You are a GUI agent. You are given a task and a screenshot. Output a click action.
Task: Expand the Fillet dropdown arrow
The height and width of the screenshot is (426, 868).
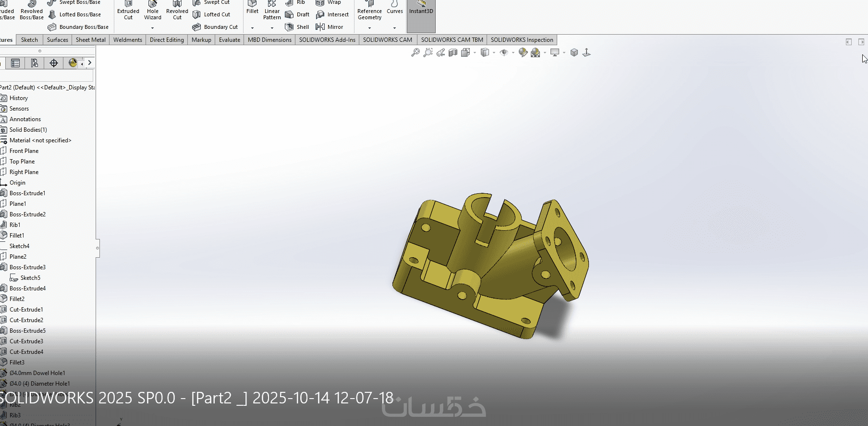tap(252, 28)
